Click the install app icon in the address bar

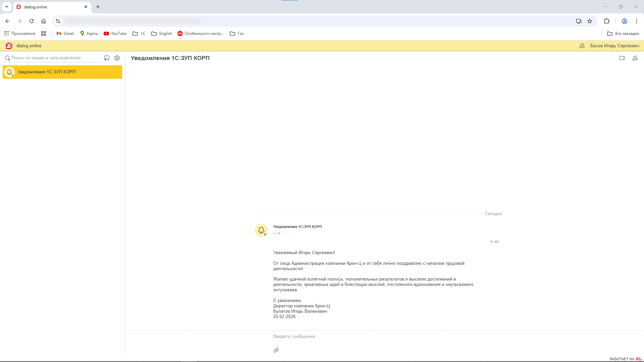(x=579, y=21)
